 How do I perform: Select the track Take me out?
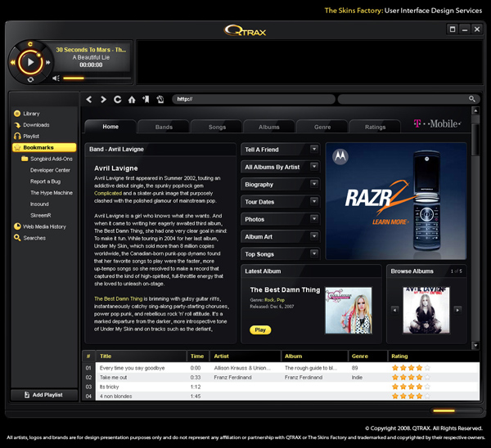click(114, 378)
